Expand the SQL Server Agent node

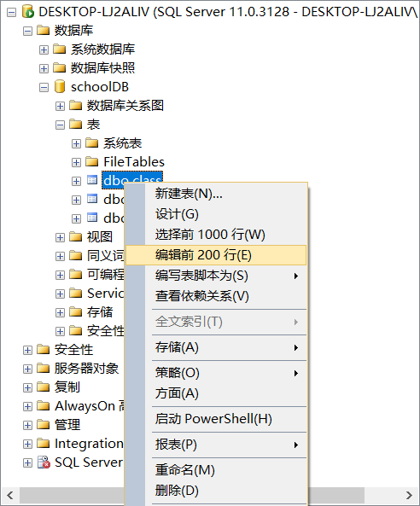(28, 463)
